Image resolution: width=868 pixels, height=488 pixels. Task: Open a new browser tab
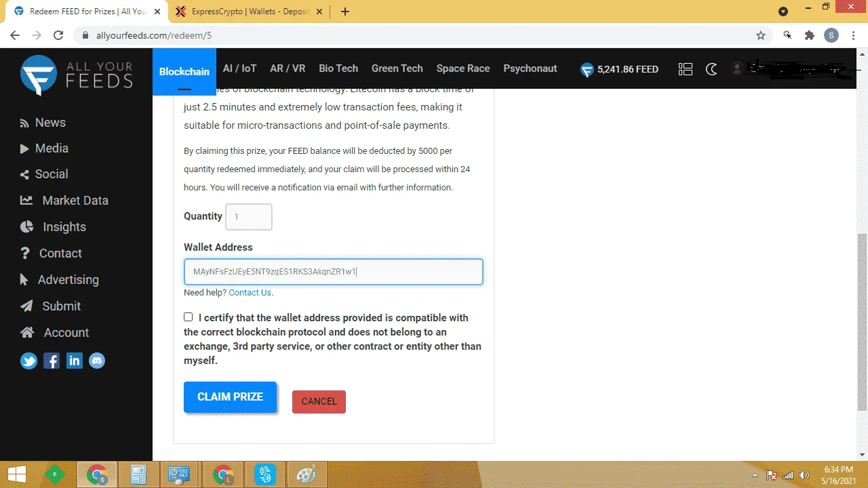[345, 12]
